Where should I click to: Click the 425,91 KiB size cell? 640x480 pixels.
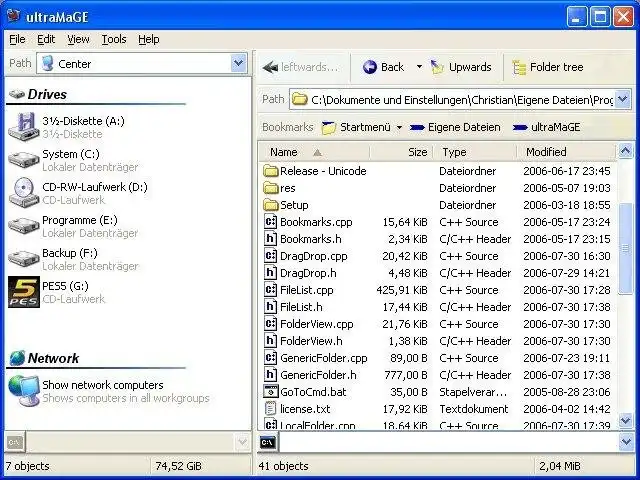(x=402, y=290)
